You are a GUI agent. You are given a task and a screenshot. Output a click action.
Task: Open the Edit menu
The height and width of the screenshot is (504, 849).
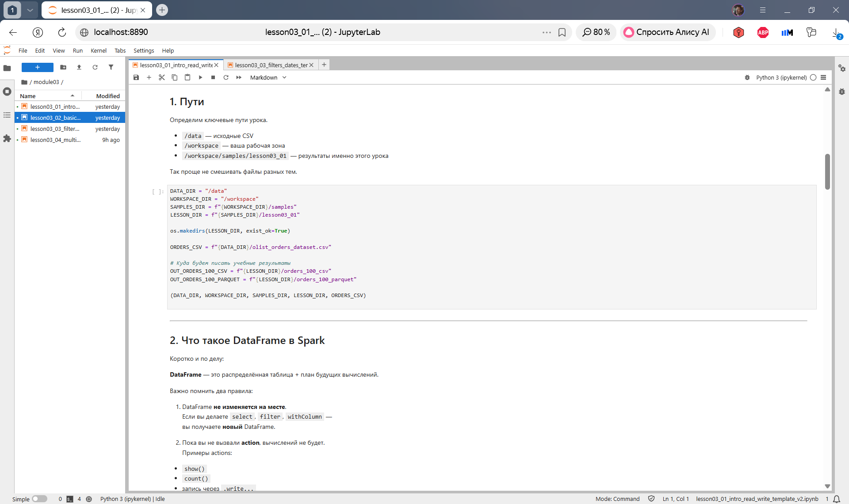coord(40,50)
